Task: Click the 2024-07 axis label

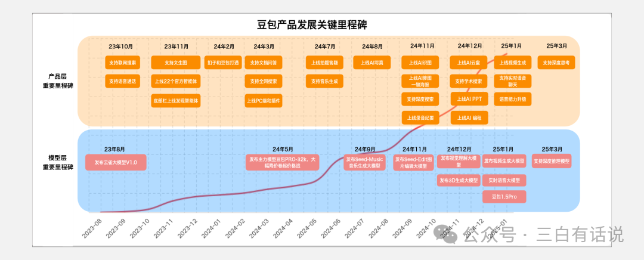Action: tap(355, 228)
